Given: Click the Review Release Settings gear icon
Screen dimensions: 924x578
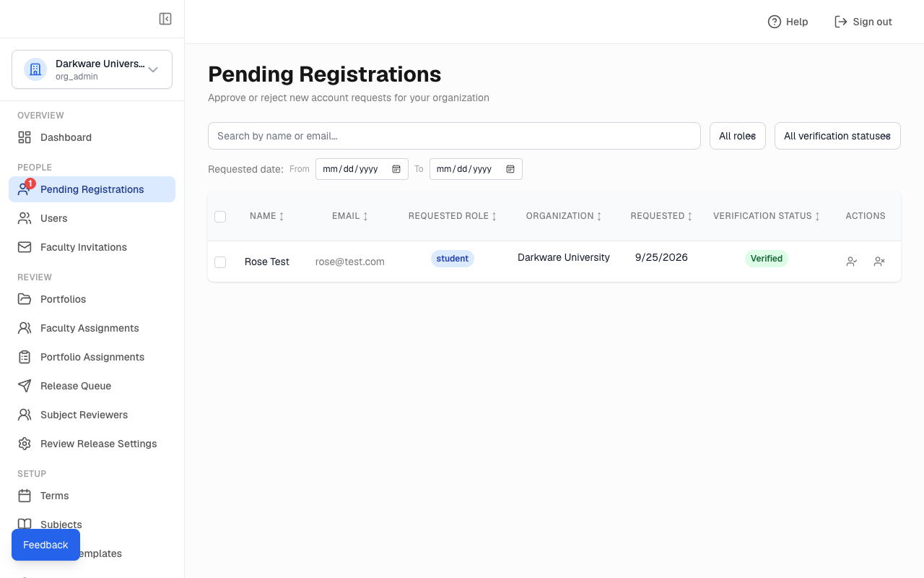Looking at the screenshot, I should (x=25, y=444).
